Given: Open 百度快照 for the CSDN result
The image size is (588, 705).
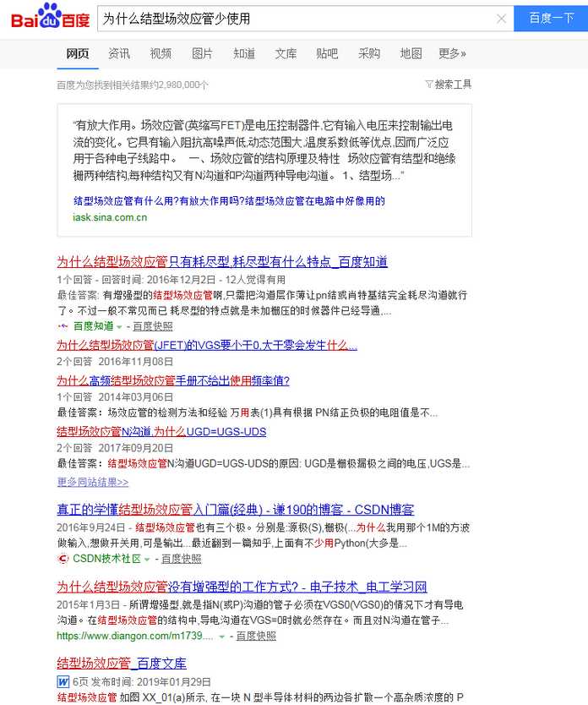Looking at the screenshot, I should (x=181, y=559).
